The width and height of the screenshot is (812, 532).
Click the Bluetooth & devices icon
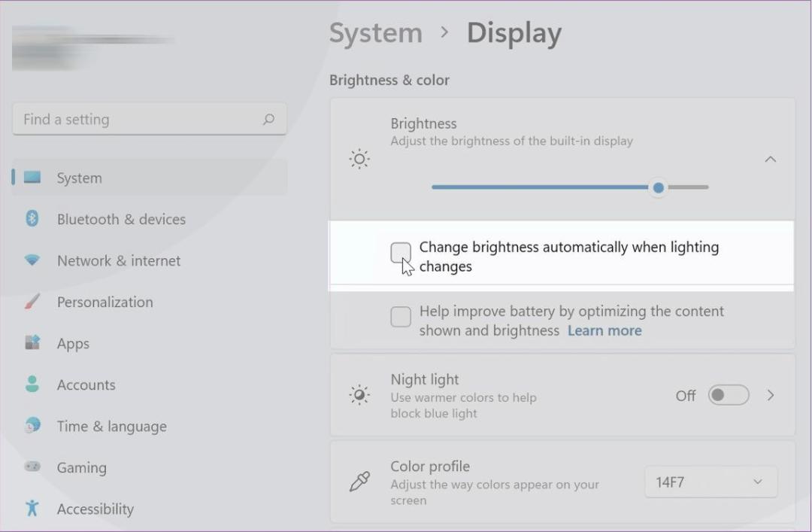(x=32, y=218)
